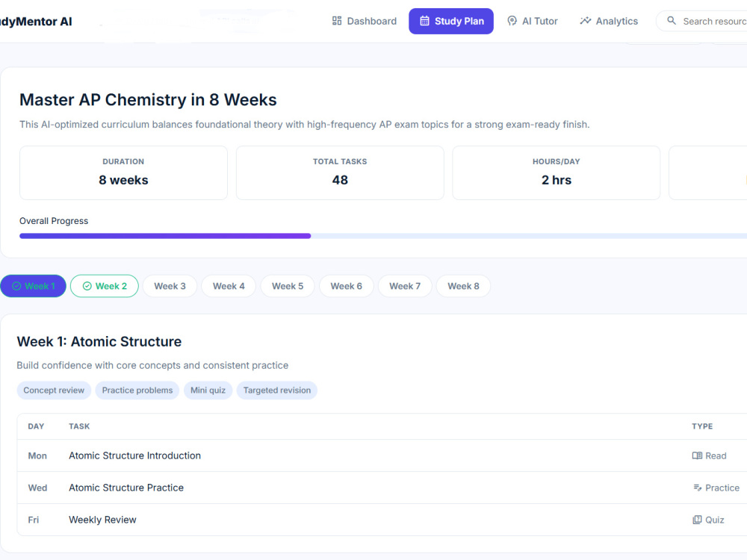The width and height of the screenshot is (747, 560).
Task: Click the Dashboard grid icon
Action: tap(337, 21)
